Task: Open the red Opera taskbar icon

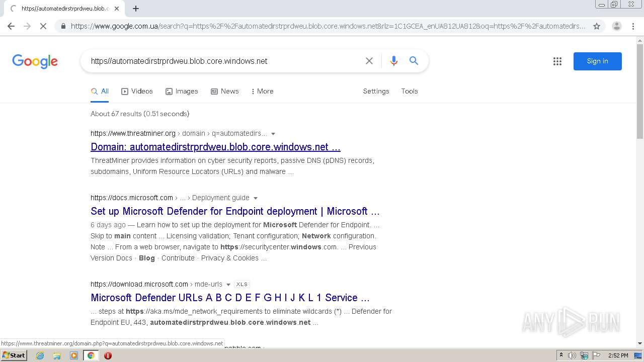Action: 108,355
